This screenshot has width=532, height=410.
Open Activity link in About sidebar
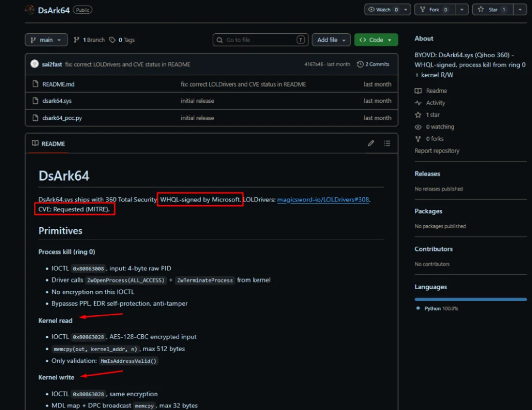click(x=430, y=102)
